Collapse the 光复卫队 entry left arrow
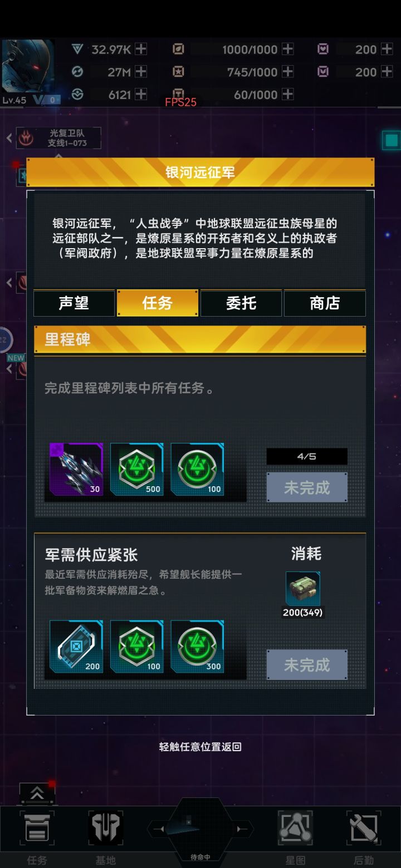This screenshot has width=401, height=868. (9, 138)
